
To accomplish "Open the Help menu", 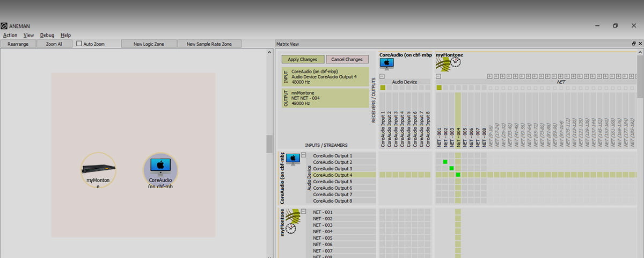I will (65, 35).
